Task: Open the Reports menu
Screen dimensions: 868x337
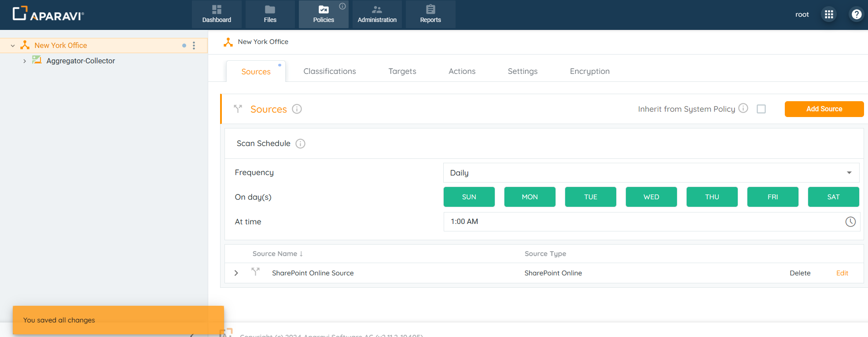Action: point(430,15)
